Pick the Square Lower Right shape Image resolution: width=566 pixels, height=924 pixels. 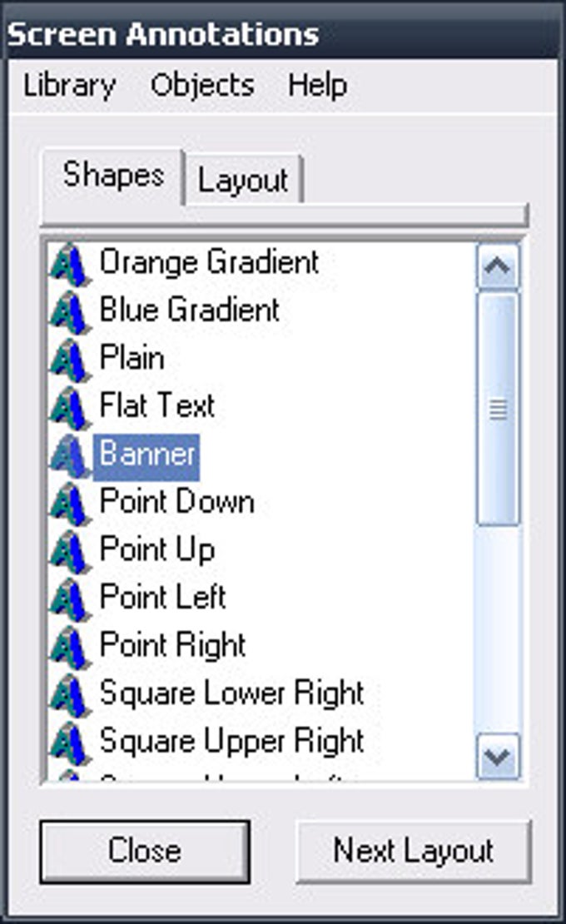click(x=232, y=693)
